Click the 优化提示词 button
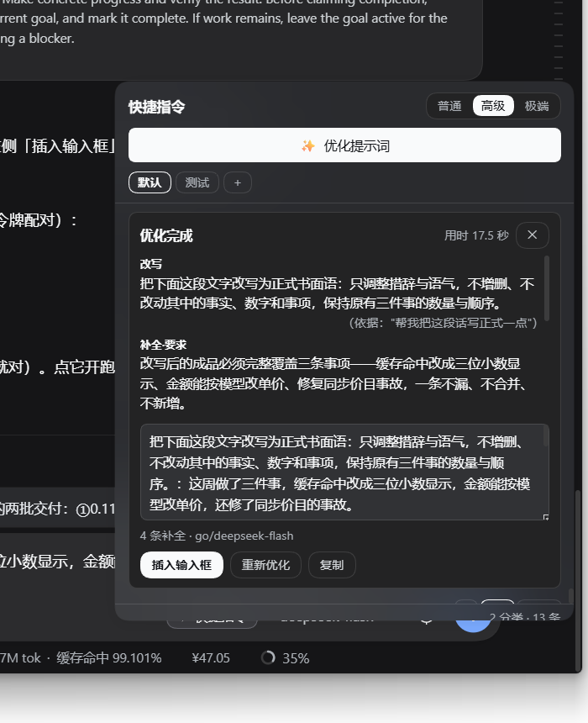The height and width of the screenshot is (723, 588). pyautogui.click(x=344, y=145)
